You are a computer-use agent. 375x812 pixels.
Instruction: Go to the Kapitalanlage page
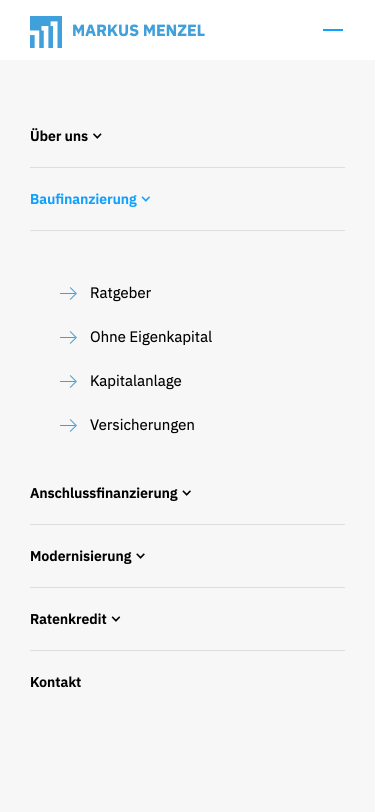tap(136, 381)
